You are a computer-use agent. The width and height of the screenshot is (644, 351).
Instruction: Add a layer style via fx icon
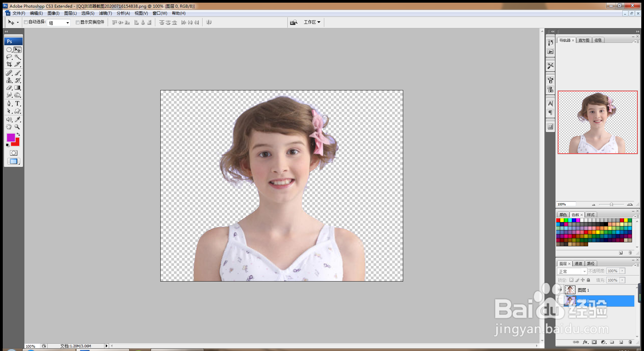585,342
